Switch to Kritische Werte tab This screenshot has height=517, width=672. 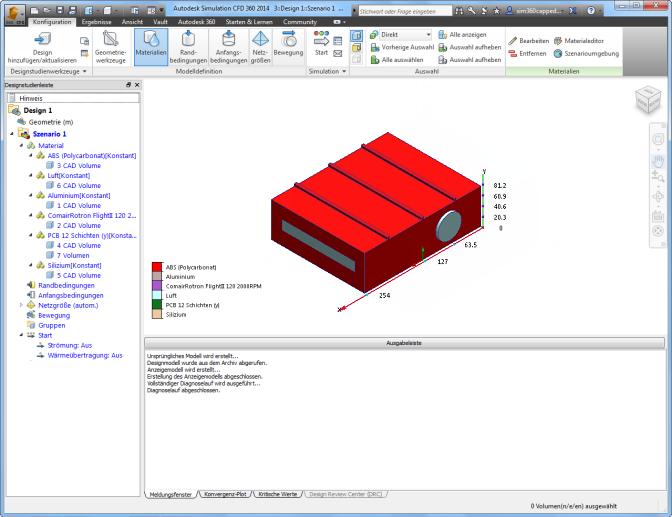pyautogui.click(x=278, y=494)
